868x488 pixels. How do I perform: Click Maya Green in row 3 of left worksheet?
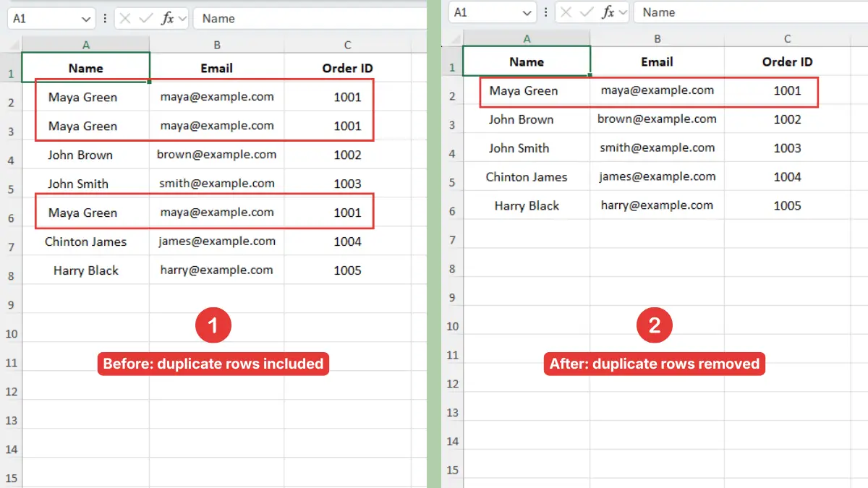[x=86, y=126]
